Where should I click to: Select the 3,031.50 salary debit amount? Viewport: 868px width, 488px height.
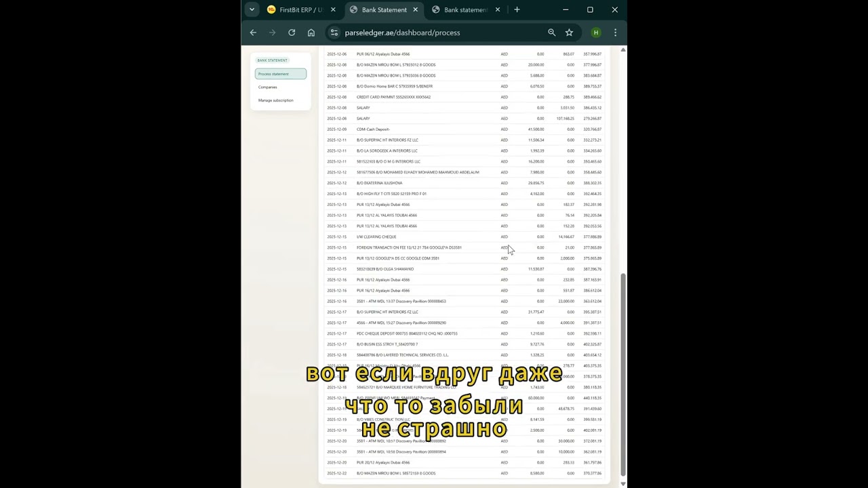(x=567, y=108)
